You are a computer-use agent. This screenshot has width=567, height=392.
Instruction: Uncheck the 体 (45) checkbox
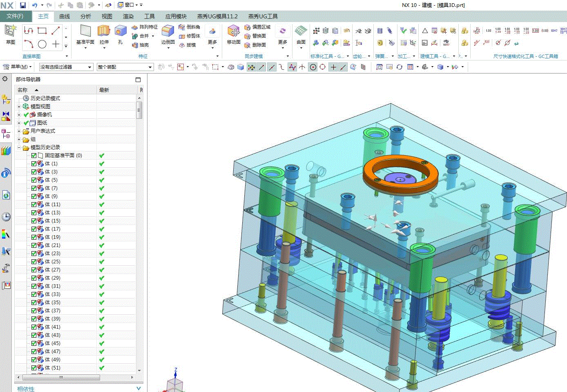(x=34, y=343)
